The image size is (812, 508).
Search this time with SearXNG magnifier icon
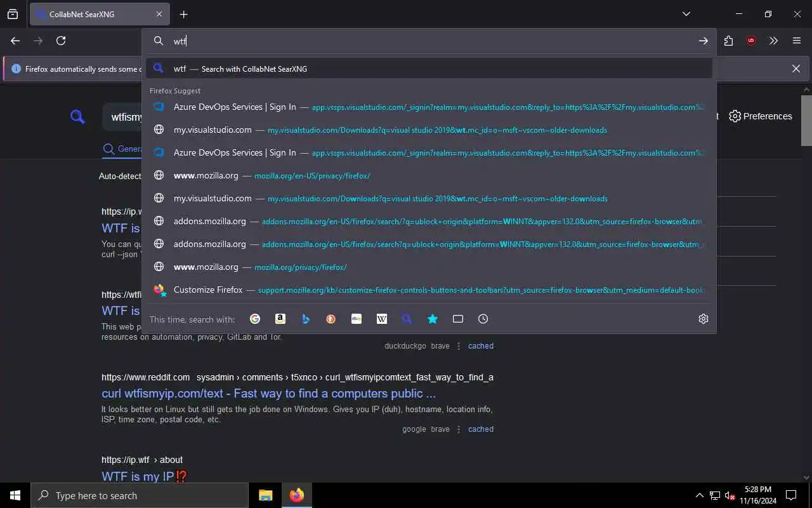click(x=407, y=319)
